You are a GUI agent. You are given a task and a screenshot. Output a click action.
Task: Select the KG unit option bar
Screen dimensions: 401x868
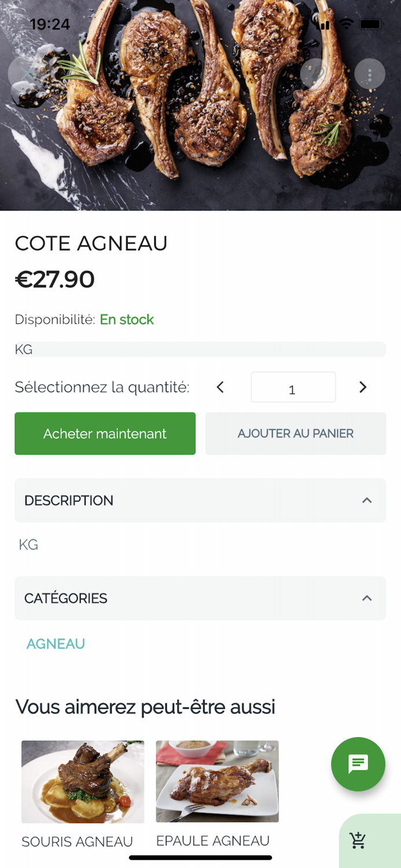(x=200, y=350)
